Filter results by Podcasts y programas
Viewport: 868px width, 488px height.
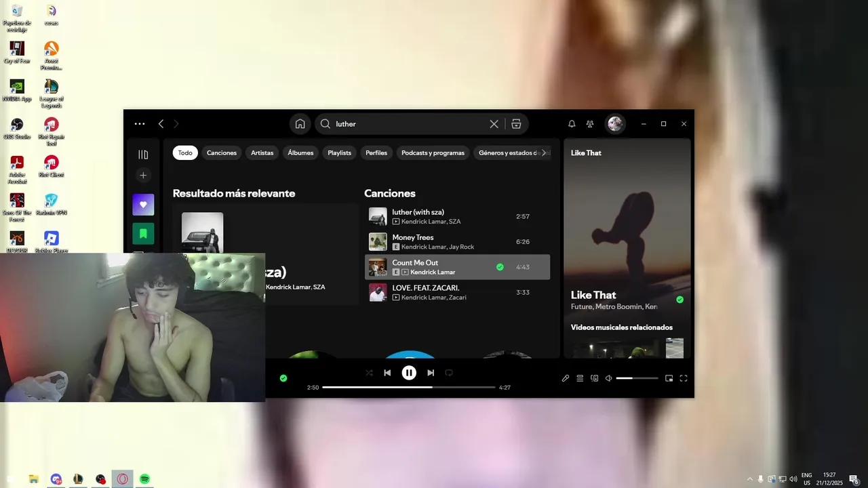(433, 153)
